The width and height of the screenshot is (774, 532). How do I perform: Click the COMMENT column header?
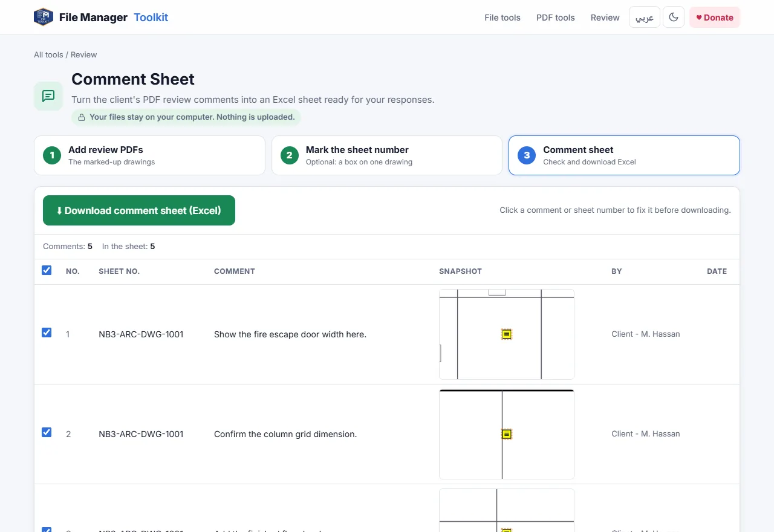click(235, 271)
